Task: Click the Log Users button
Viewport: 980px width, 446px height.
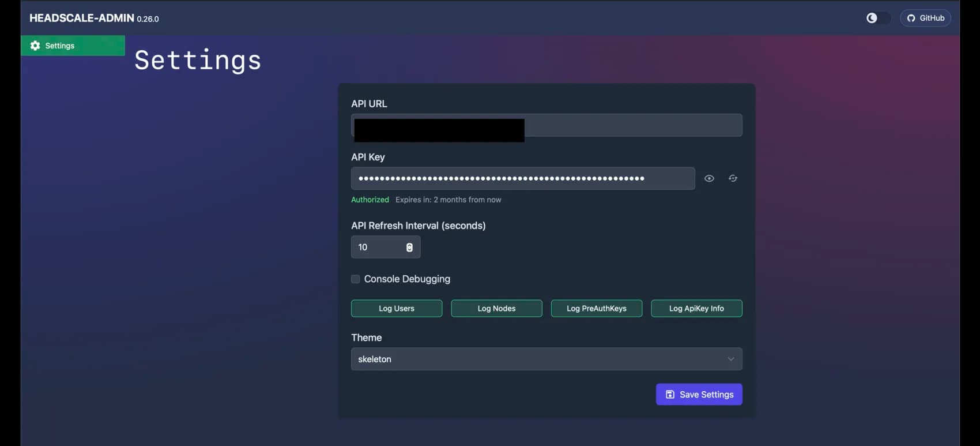Action: (397, 309)
